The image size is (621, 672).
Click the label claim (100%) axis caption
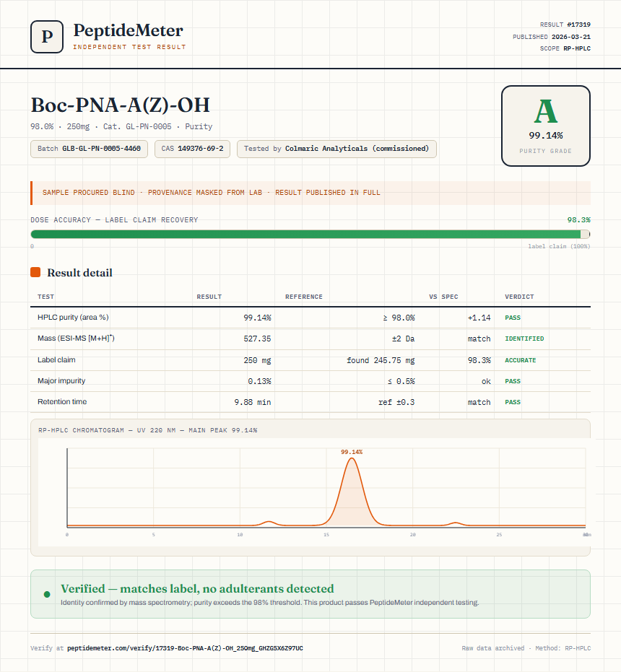coord(559,246)
